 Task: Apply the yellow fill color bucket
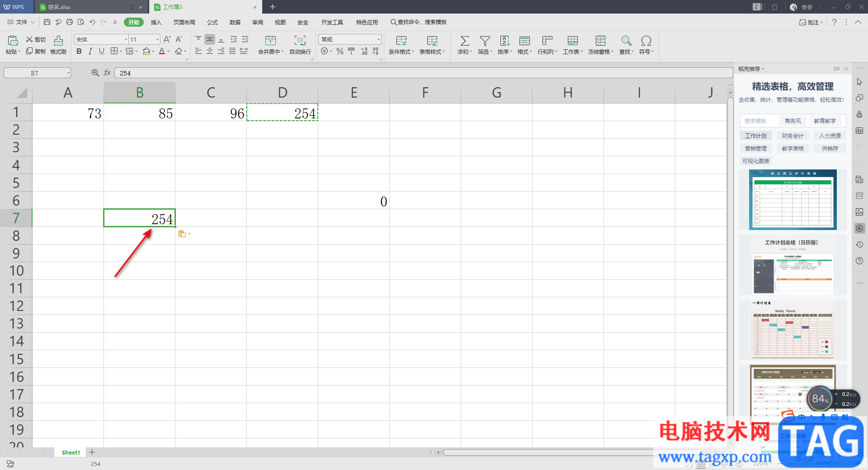[x=146, y=52]
